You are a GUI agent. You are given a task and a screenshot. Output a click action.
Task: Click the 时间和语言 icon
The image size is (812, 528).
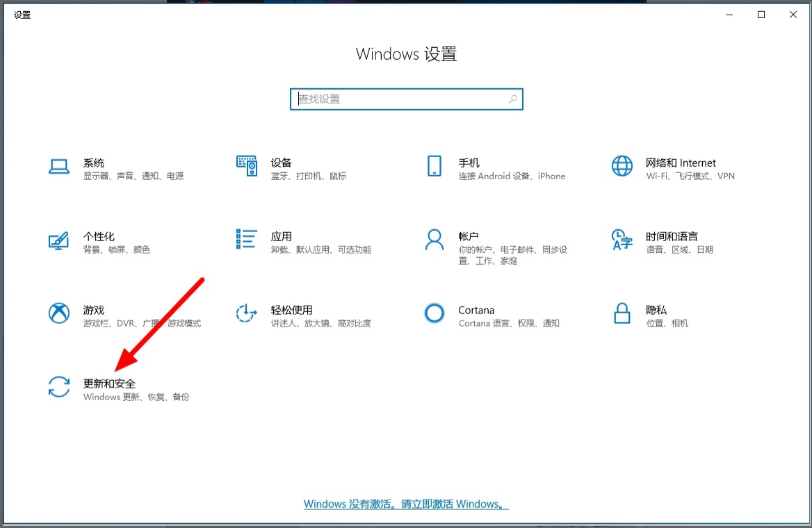[x=621, y=240]
